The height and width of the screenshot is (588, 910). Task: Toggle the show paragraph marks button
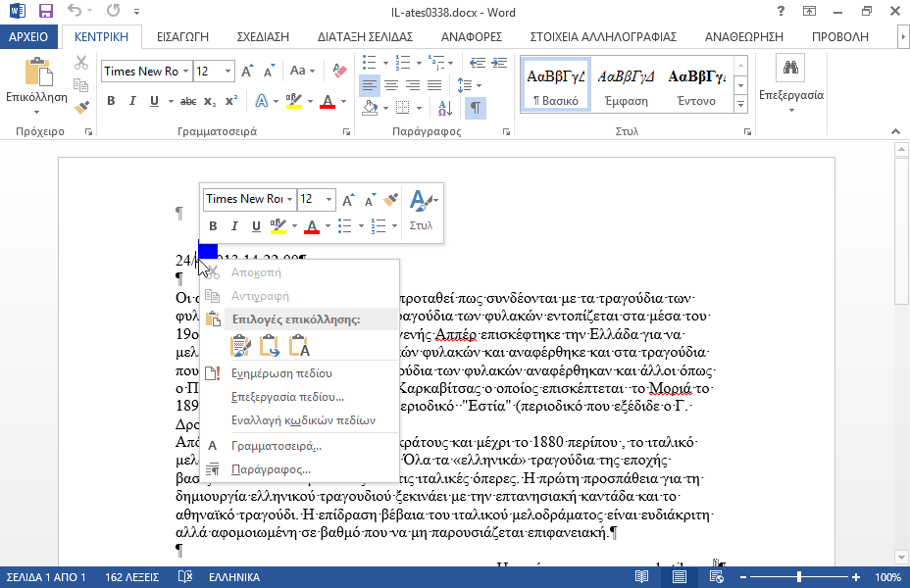tap(475, 107)
